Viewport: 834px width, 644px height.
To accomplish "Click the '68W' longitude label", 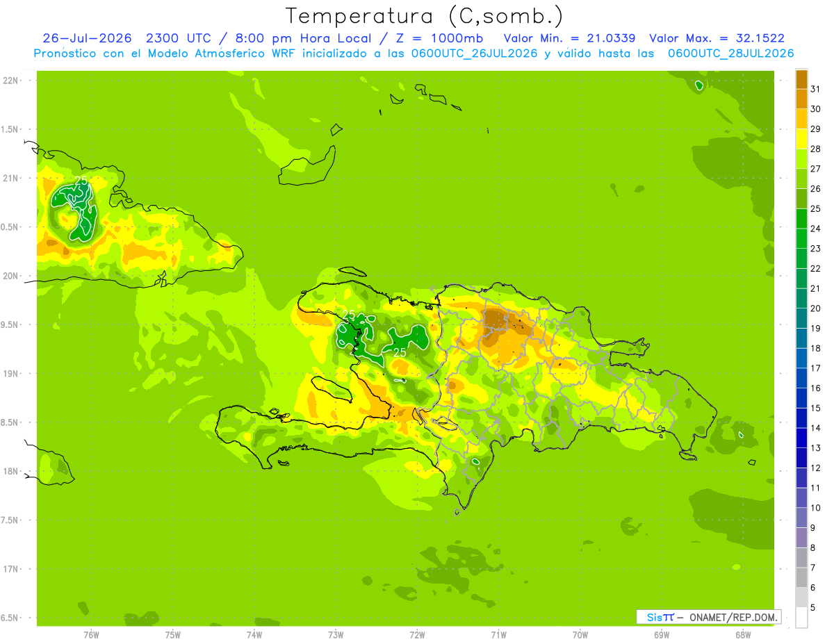I will pyautogui.click(x=743, y=635).
